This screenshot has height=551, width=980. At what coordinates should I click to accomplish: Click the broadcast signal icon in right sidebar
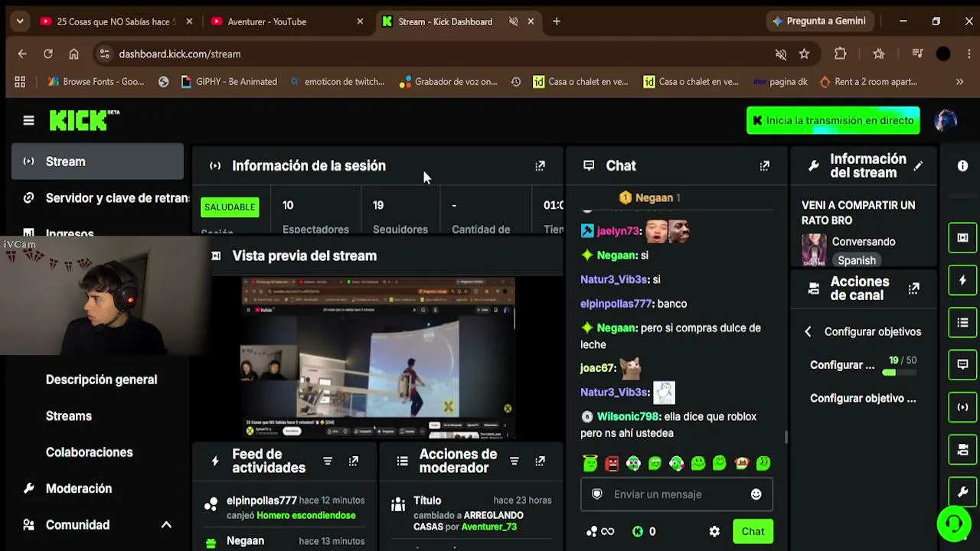962,407
